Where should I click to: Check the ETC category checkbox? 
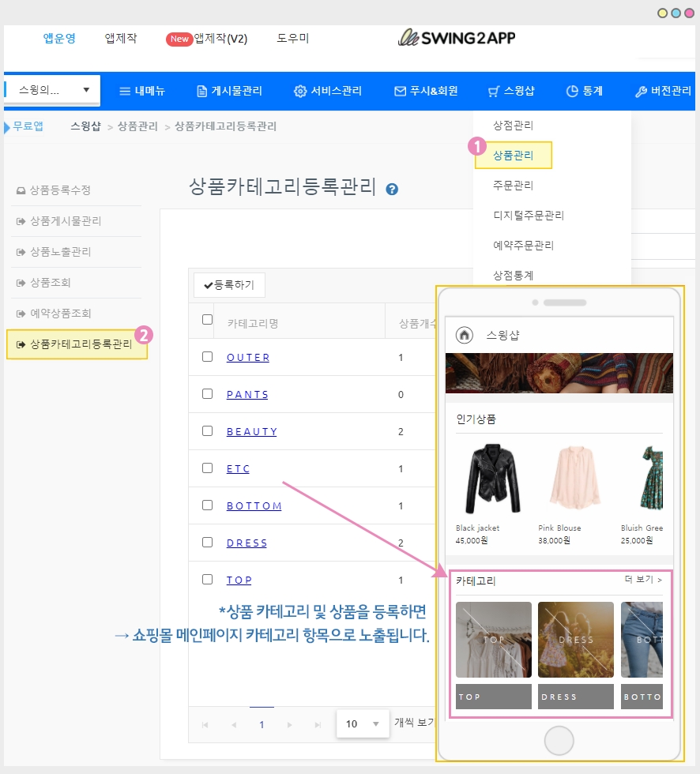click(207, 468)
